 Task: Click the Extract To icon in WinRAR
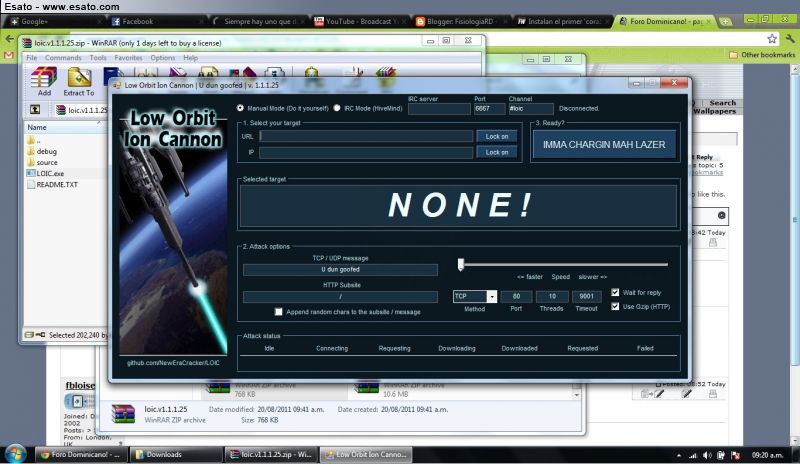point(79,78)
